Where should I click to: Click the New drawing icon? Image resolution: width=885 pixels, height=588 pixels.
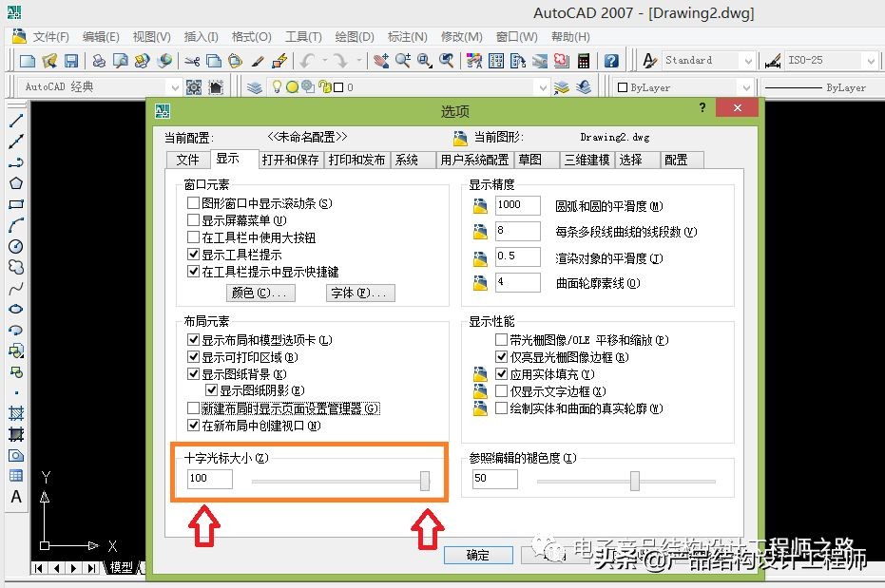pos(27,61)
